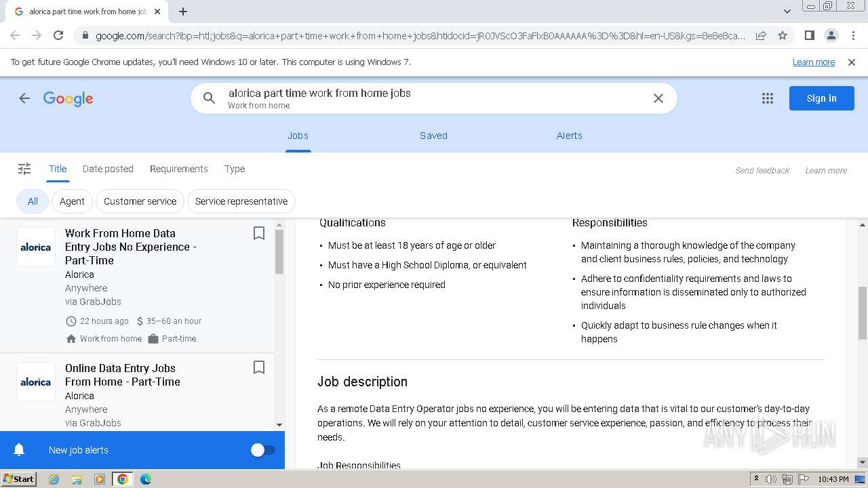Open the filter sliders icon

coord(24,169)
